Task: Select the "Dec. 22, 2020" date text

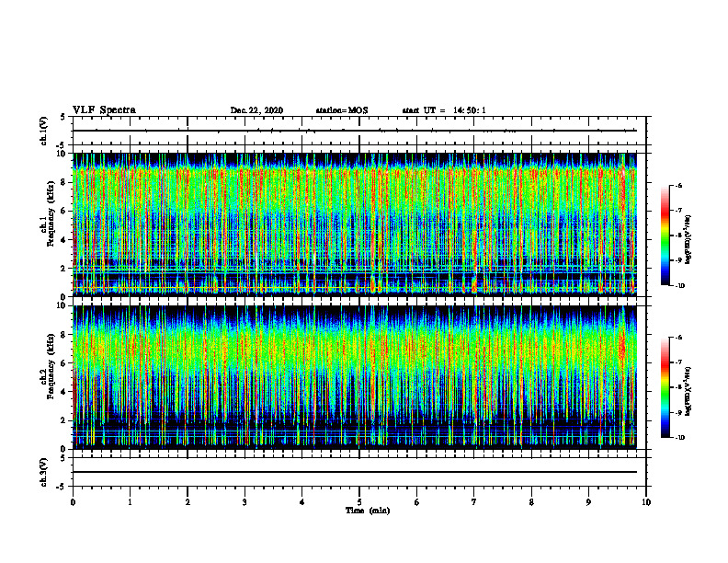Action: click(256, 110)
